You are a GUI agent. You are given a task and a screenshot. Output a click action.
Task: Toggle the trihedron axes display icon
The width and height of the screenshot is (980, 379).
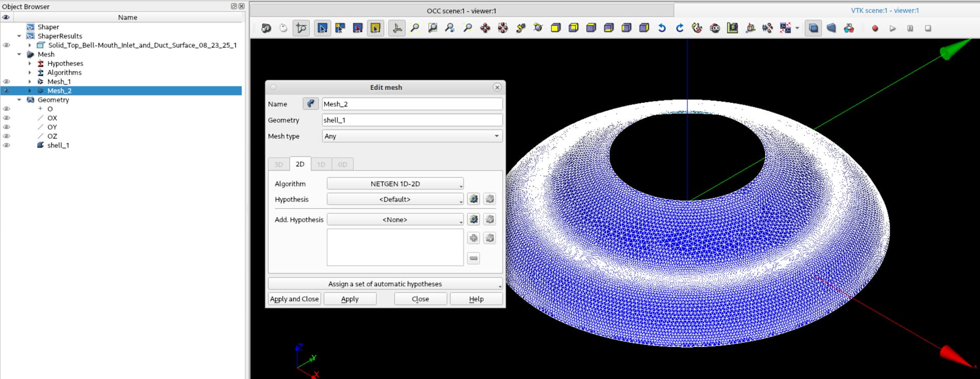pyautogui.click(x=397, y=28)
